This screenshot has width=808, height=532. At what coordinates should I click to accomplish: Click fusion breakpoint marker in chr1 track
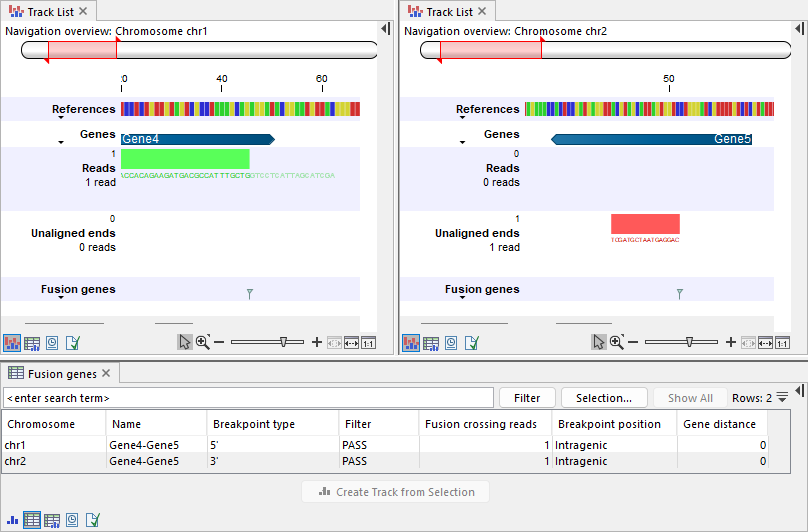(250, 294)
